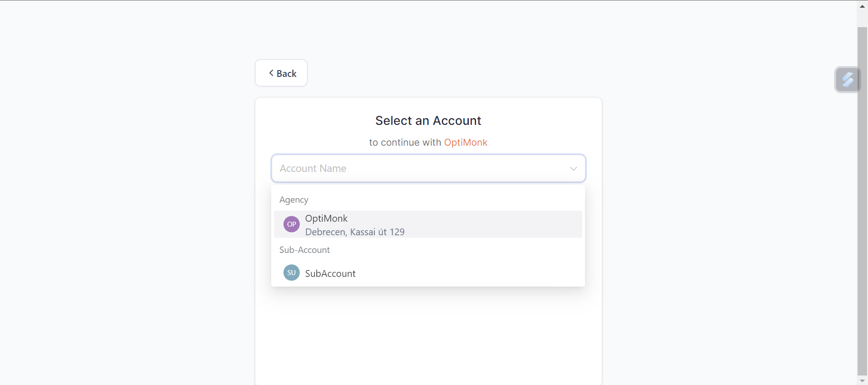Click the left chevron icon beside Back
Viewport: 868px width, 385px height.
271,73
